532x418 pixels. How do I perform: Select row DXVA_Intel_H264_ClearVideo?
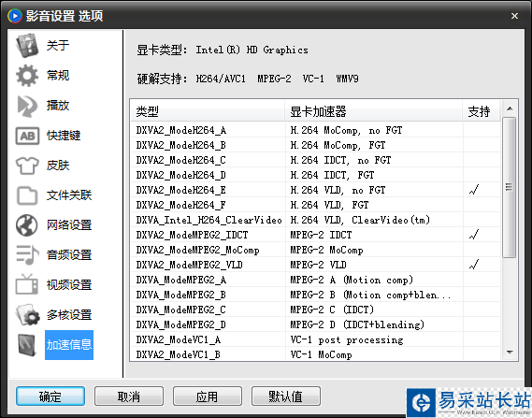tap(315, 220)
